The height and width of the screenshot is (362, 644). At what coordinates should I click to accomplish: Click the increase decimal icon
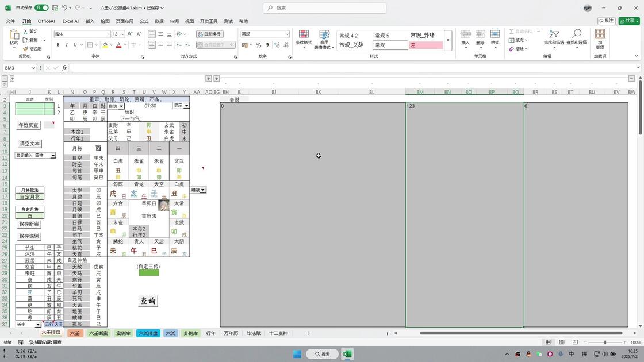277,45
